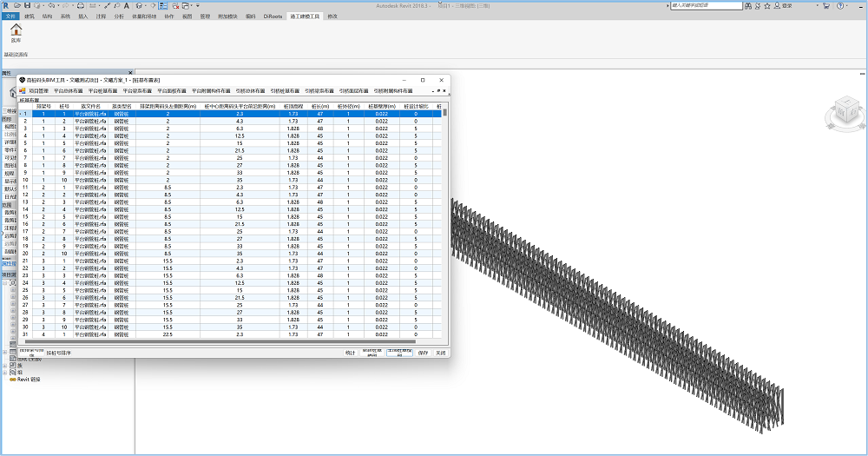Click the Open folder icon in the toolbar
868x456 pixels.
click(17, 5)
